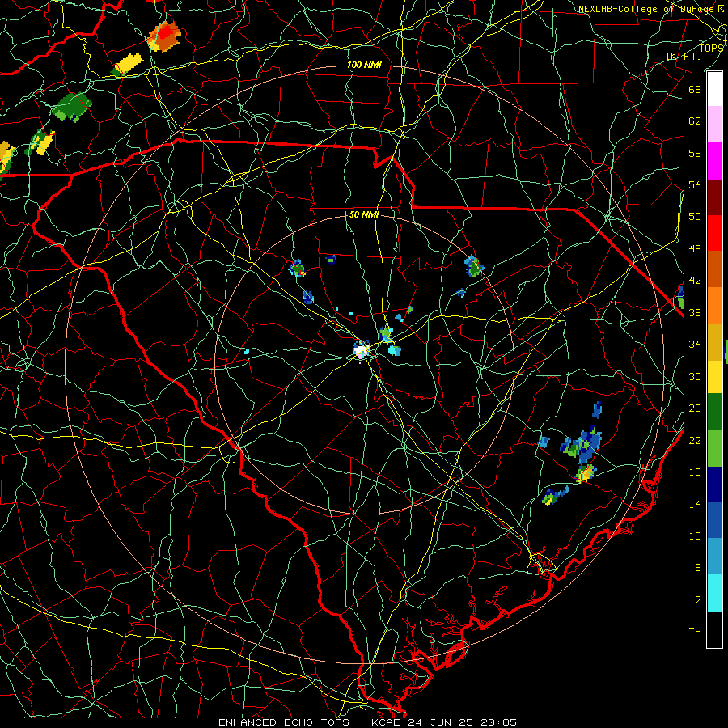The width and height of the screenshot is (728, 728).
Task: Click the 30 legend value
Action: point(695,376)
